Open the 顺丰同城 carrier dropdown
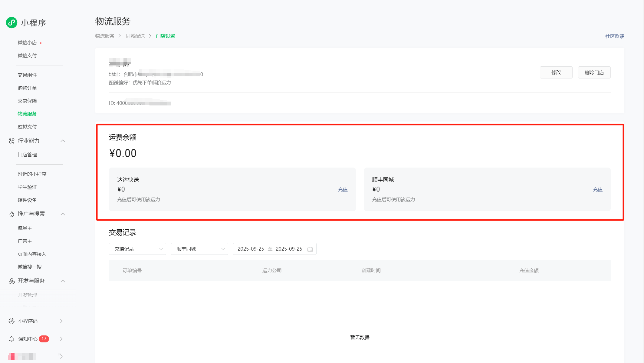The width and height of the screenshot is (644, 363). pyautogui.click(x=199, y=249)
